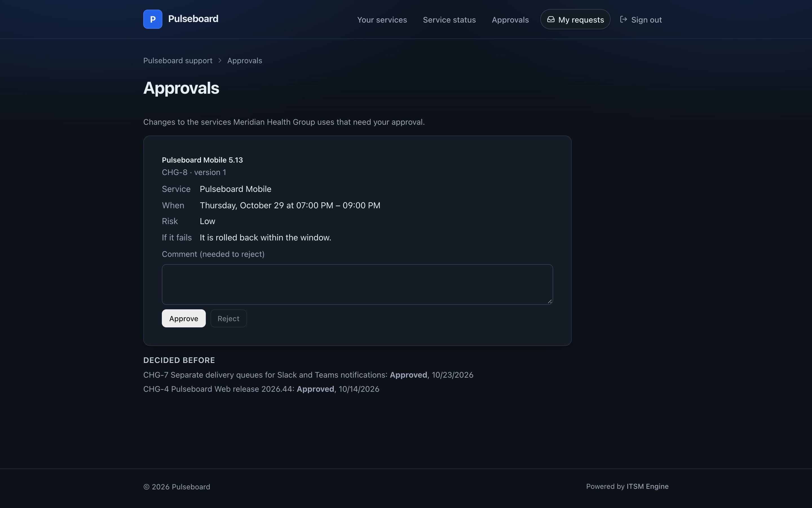Click the Sign out link
This screenshot has width=812, height=508.
641,20
